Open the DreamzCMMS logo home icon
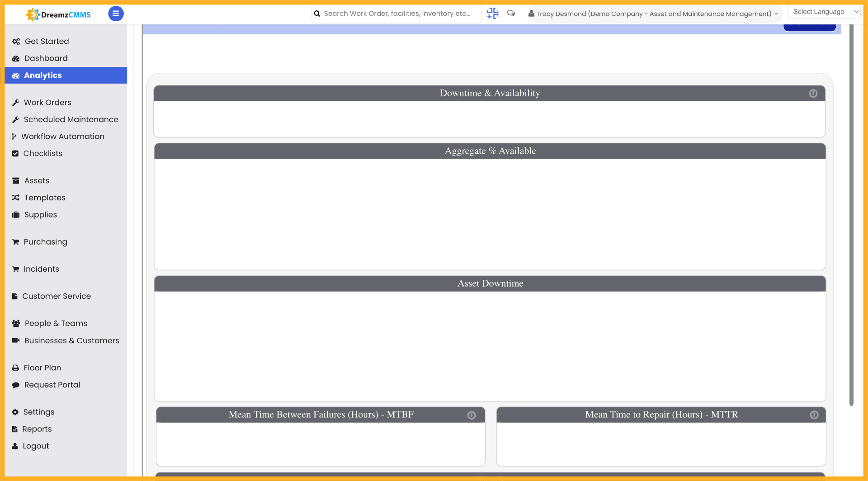The height and width of the screenshot is (481, 868). [58, 14]
